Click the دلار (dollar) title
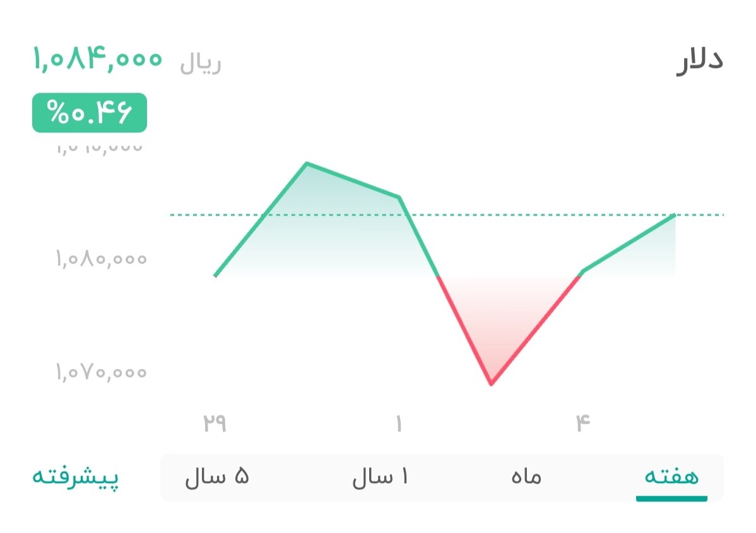The width and height of the screenshot is (756, 533). [699, 61]
